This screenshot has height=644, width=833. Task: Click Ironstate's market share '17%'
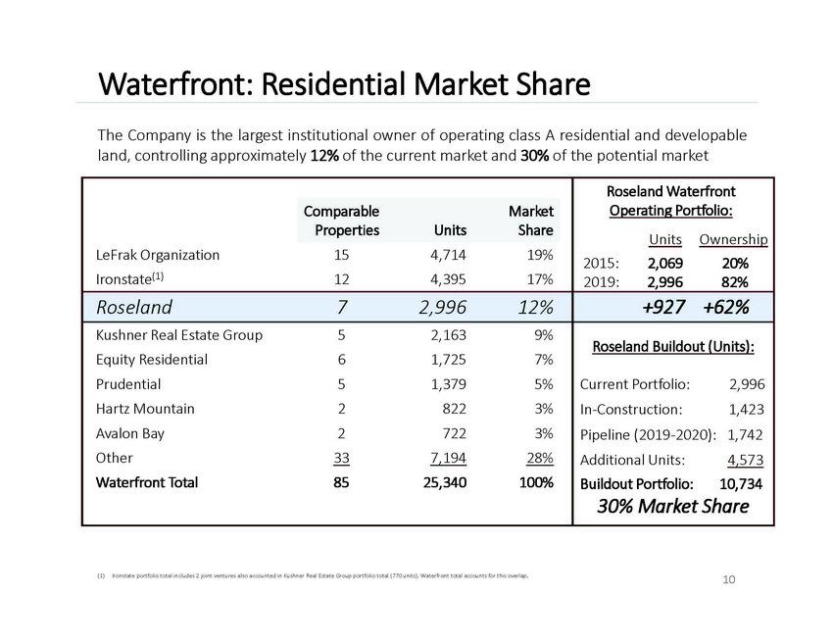coord(540,279)
